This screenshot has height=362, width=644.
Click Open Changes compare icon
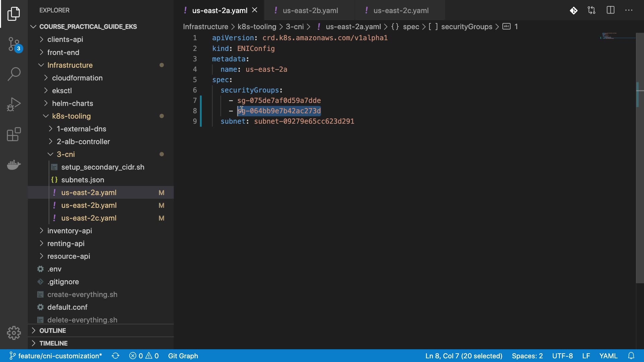pyautogui.click(x=592, y=10)
